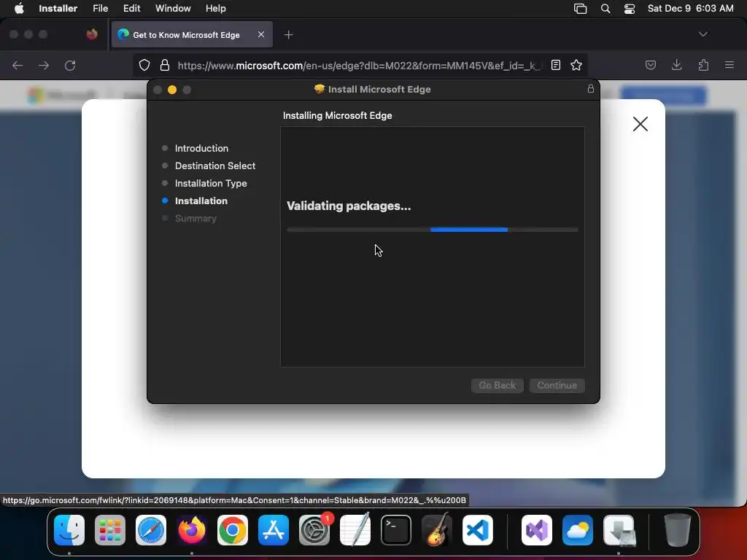Screen dimensions: 747x560
Task: Open Firefox from the Dock
Action: click(192, 530)
